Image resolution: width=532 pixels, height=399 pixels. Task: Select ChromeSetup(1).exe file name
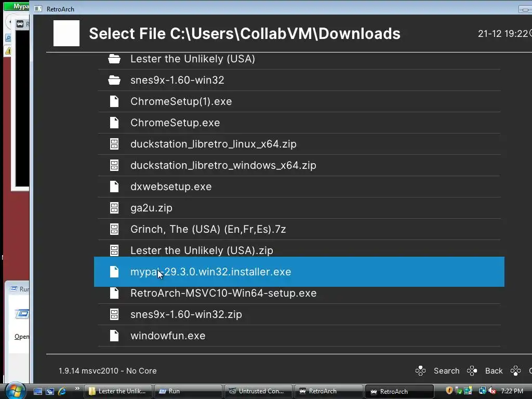[x=181, y=101]
